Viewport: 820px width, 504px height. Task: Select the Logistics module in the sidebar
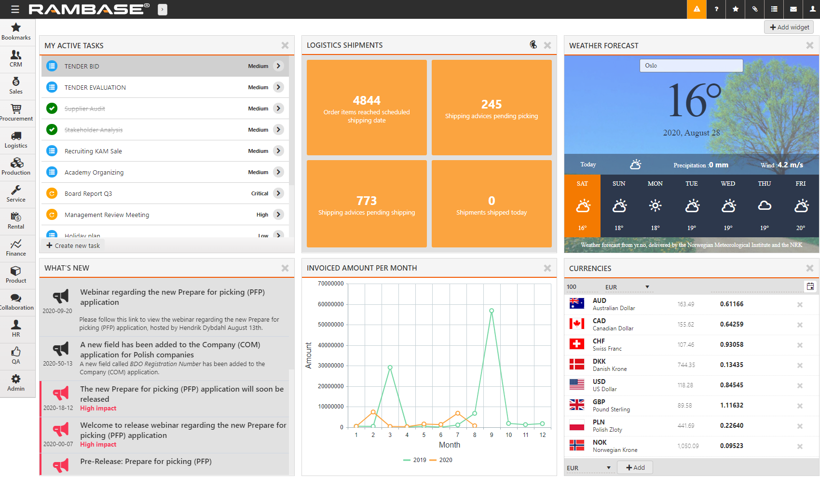tap(16, 140)
